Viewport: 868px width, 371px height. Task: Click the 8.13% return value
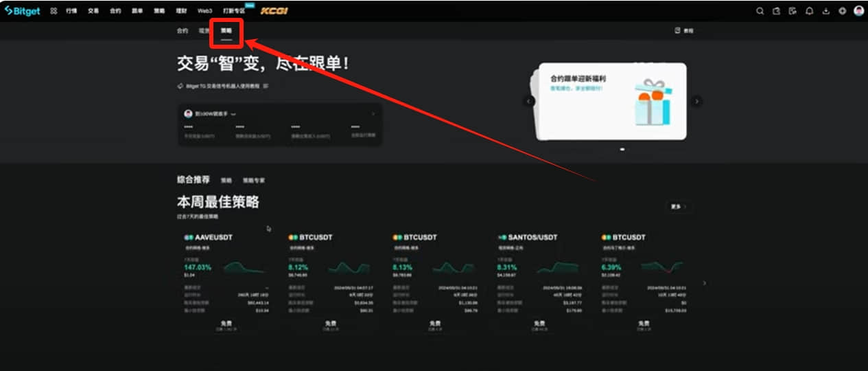click(x=403, y=267)
